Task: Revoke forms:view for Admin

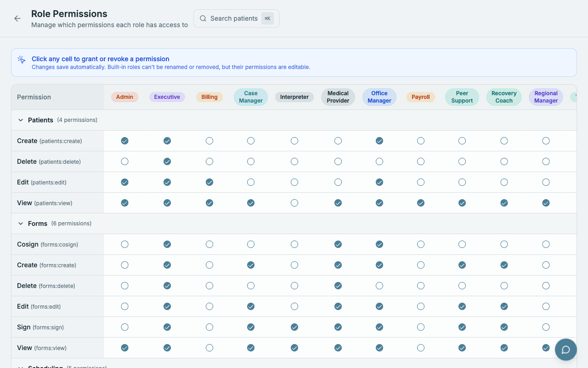Action: [124, 348]
